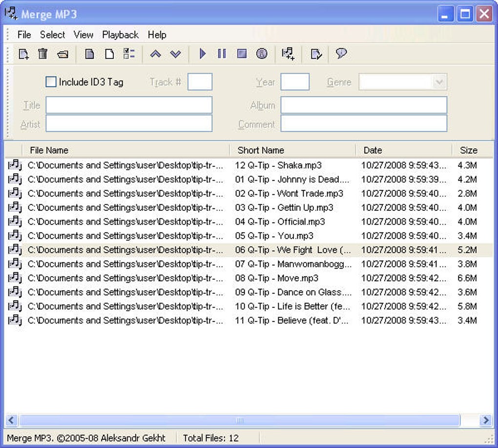
Task: Open the Genre dropdown
Action: [x=439, y=82]
